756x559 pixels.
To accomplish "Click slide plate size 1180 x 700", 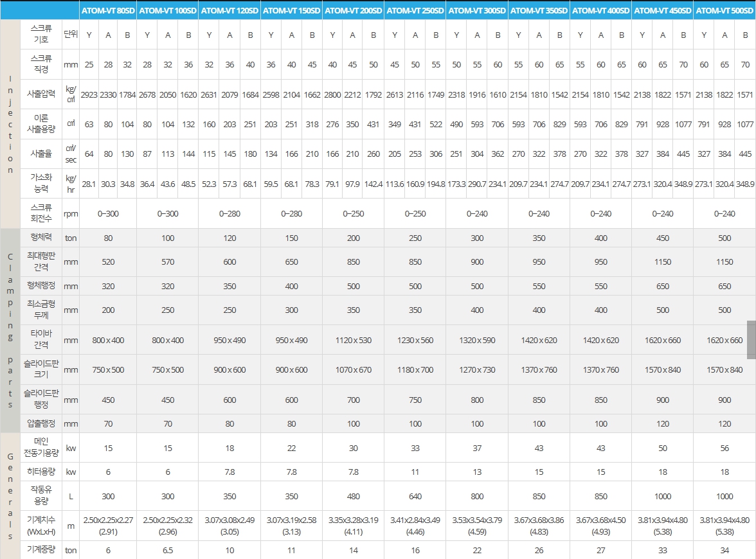I will (415, 370).
